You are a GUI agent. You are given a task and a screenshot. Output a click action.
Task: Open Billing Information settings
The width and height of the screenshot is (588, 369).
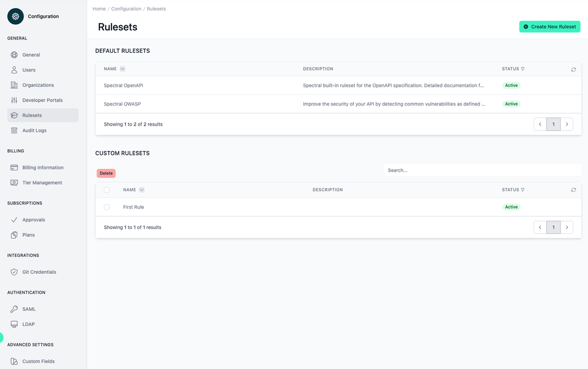click(43, 167)
